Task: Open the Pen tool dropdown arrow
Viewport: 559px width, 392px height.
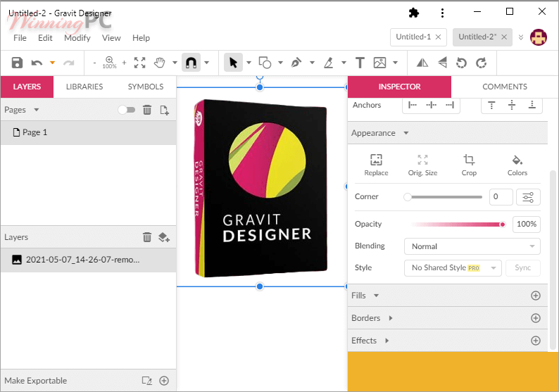Action: [x=313, y=63]
